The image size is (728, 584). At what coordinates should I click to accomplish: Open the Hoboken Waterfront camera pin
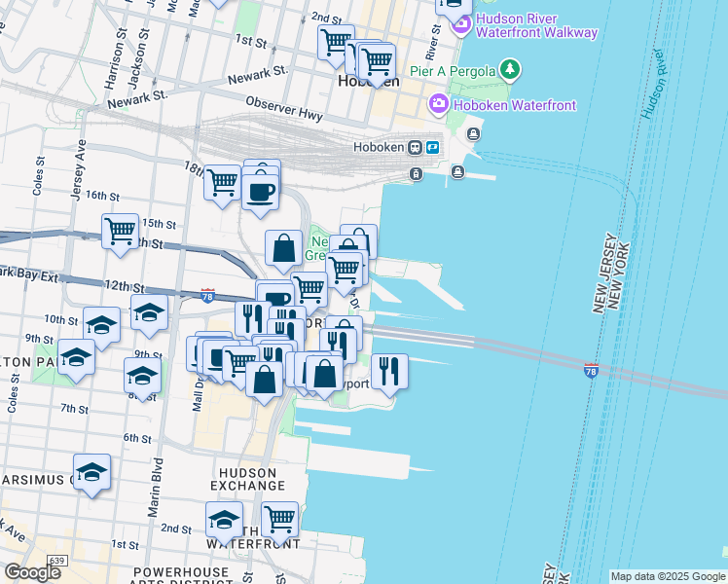point(438,104)
